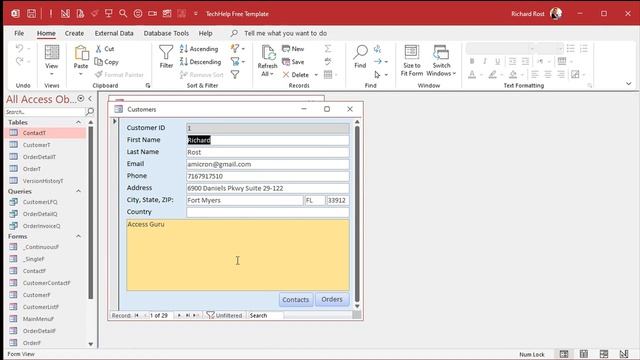Open Delete dropdown arrow in Records group
The height and width of the screenshot is (360, 640).
pos(316,75)
